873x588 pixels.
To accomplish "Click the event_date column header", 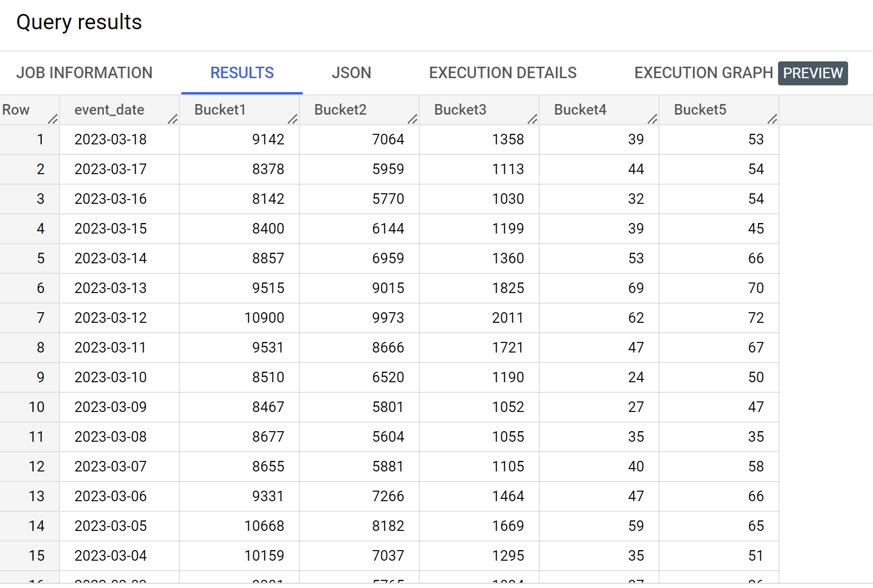I will [109, 110].
